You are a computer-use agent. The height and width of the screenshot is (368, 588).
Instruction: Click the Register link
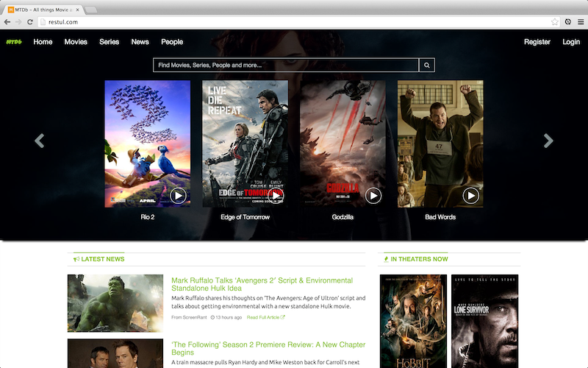pyautogui.click(x=537, y=42)
